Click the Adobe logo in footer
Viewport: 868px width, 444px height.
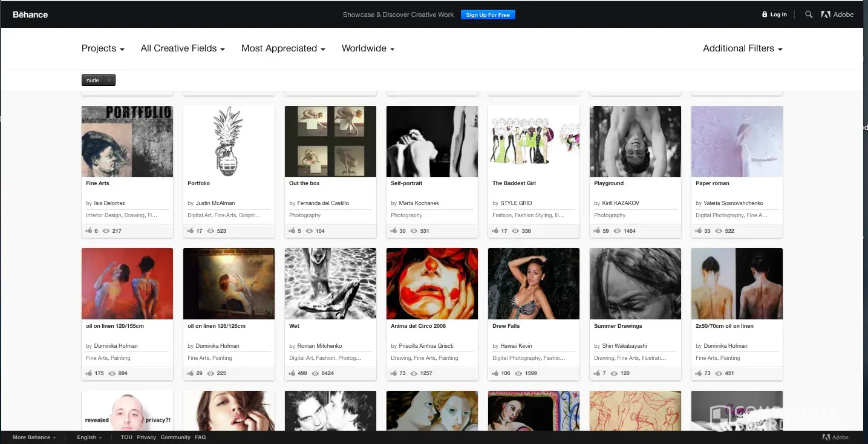(835, 437)
